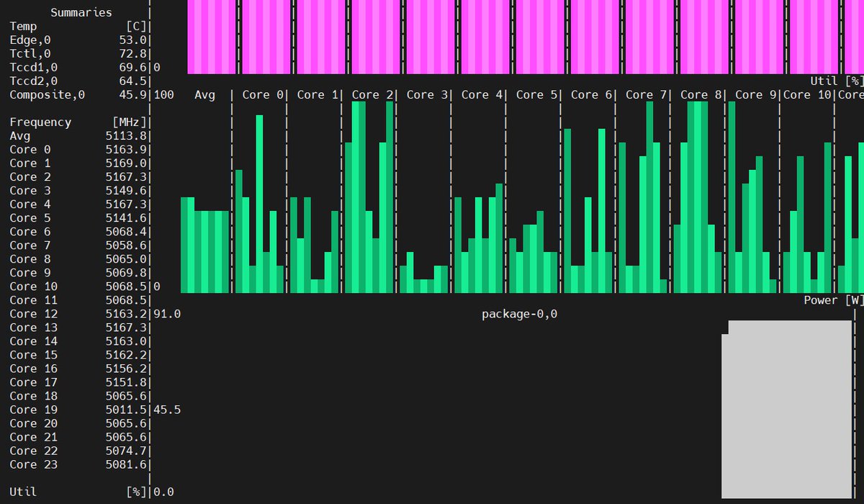Select Core 6 frequency value "5068.4"

point(126,231)
